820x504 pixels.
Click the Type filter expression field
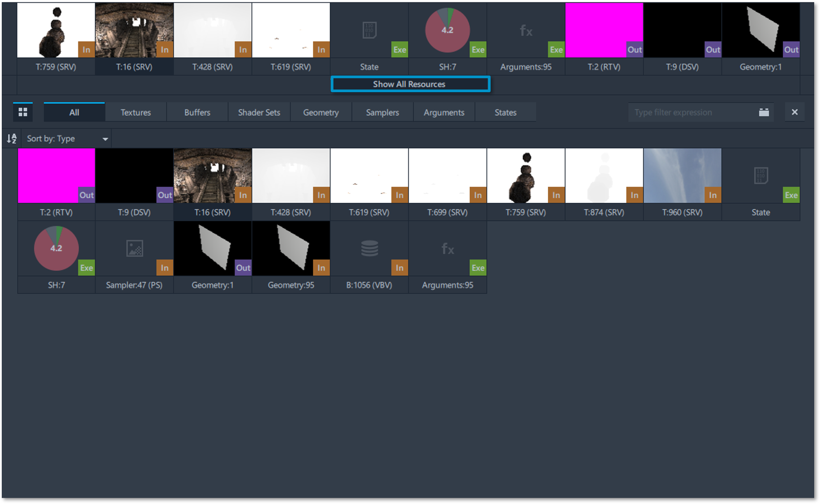point(692,112)
